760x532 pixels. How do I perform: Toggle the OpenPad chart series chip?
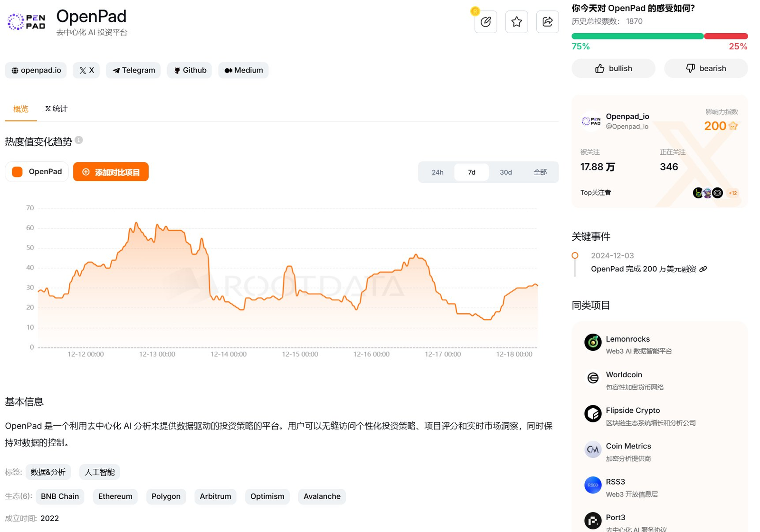coord(37,172)
